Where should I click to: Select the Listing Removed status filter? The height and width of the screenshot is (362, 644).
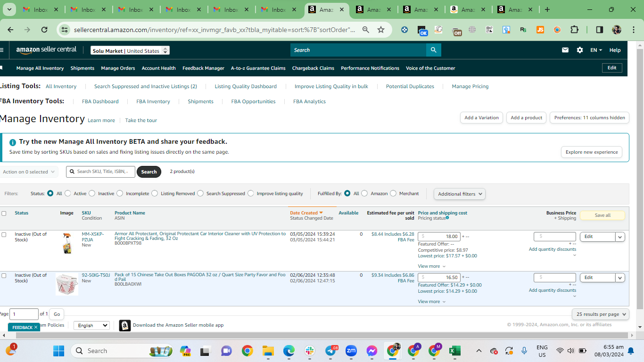point(155,193)
